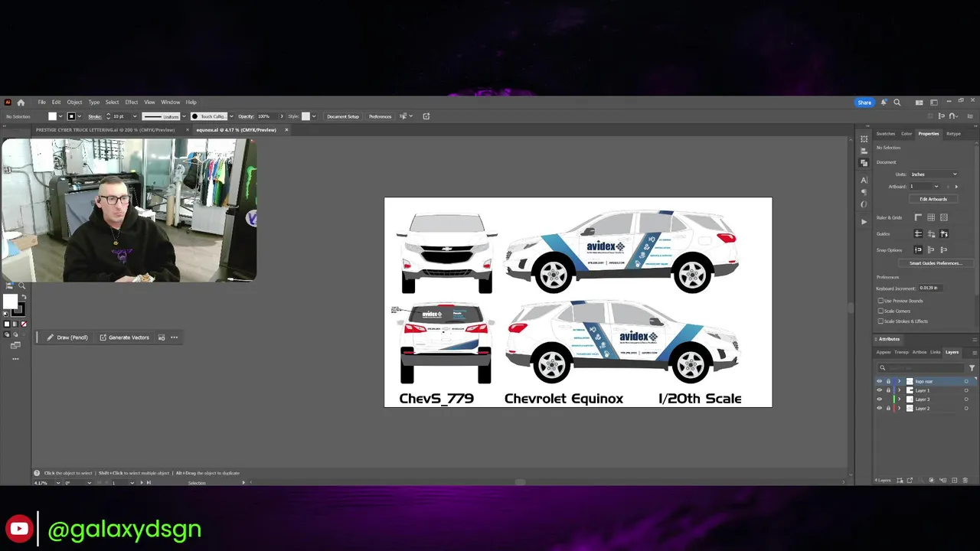980x551 pixels.
Task: Click Create New Layer icon
Action: pyautogui.click(x=954, y=481)
